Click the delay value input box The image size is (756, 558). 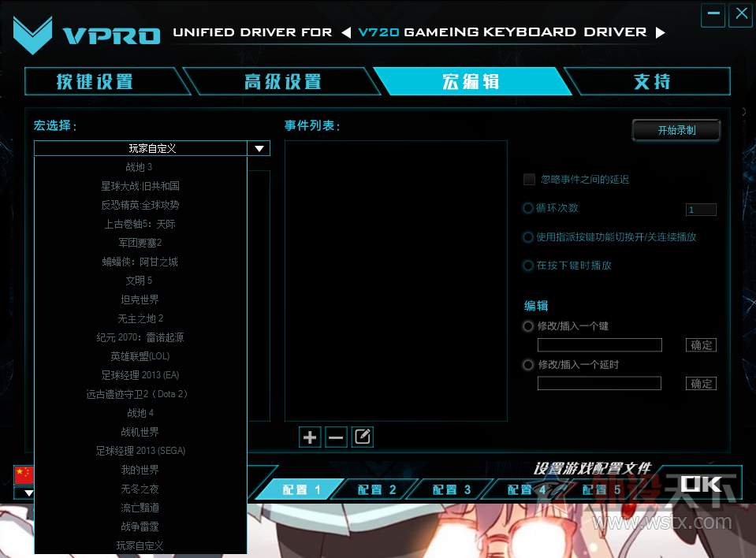coord(599,383)
